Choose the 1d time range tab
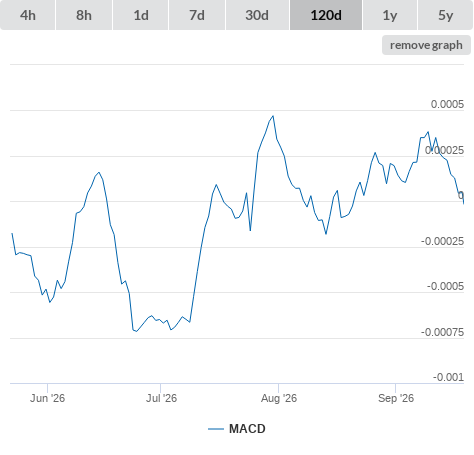The width and height of the screenshot is (474, 455). click(141, 15)
